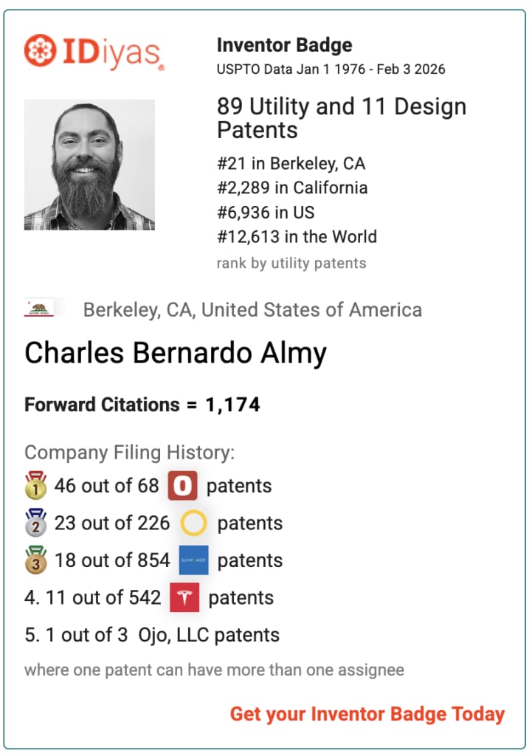Image resolution: width=532 pixels, height=756 pixels.
Task: Click the California flag icon
Action: pos(39,309)
